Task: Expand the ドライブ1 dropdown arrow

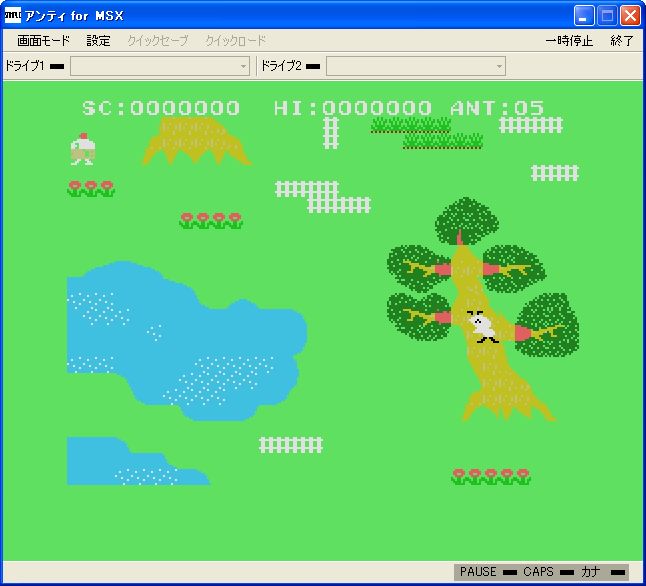Action: [243, 66]
